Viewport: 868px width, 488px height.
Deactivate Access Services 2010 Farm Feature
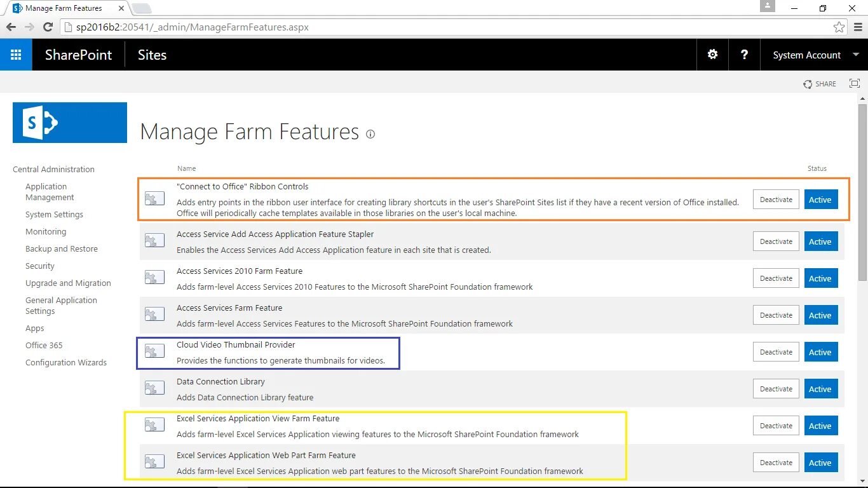tap(776, 278)
